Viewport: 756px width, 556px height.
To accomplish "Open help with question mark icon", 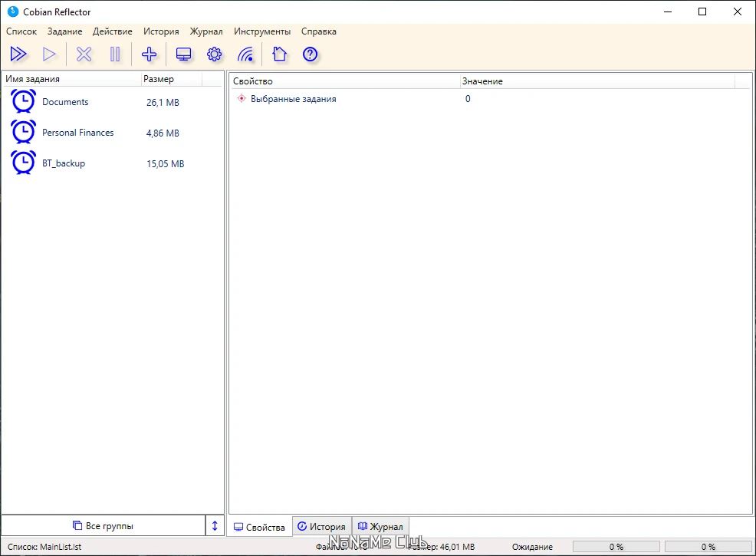I will coord(310,54).
